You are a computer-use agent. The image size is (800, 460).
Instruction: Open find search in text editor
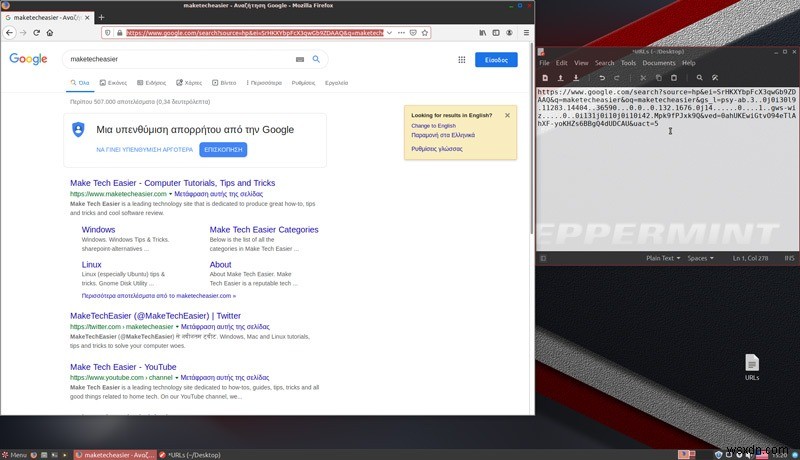point(699,78)
